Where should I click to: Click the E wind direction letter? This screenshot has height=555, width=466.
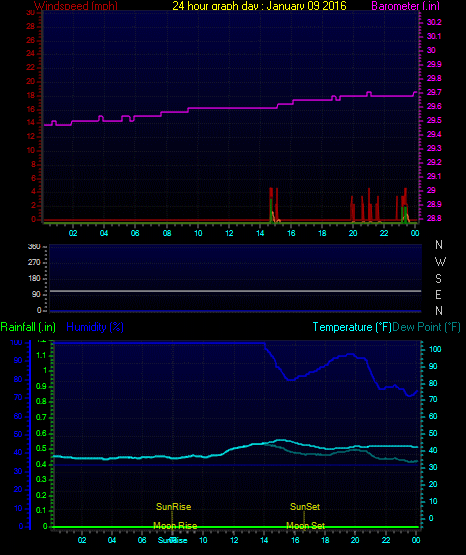click(x=438, y=294)
